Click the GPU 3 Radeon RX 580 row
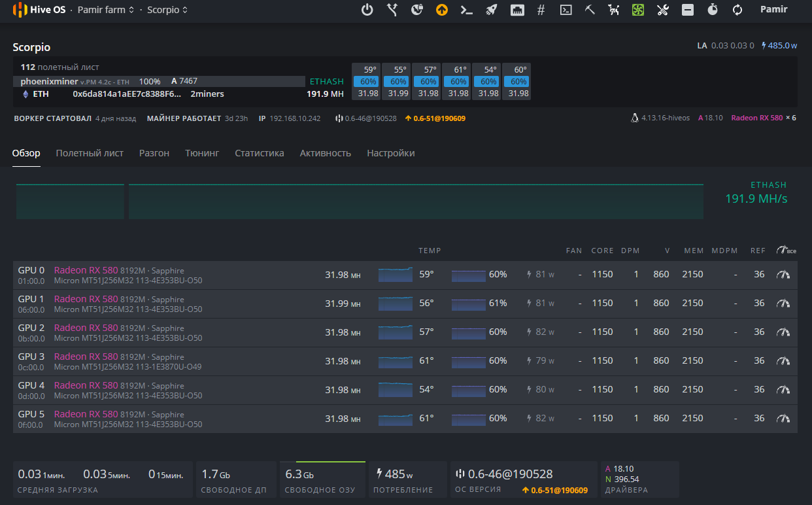The height and width of the screenshot is (505, 812). point(86,357)
